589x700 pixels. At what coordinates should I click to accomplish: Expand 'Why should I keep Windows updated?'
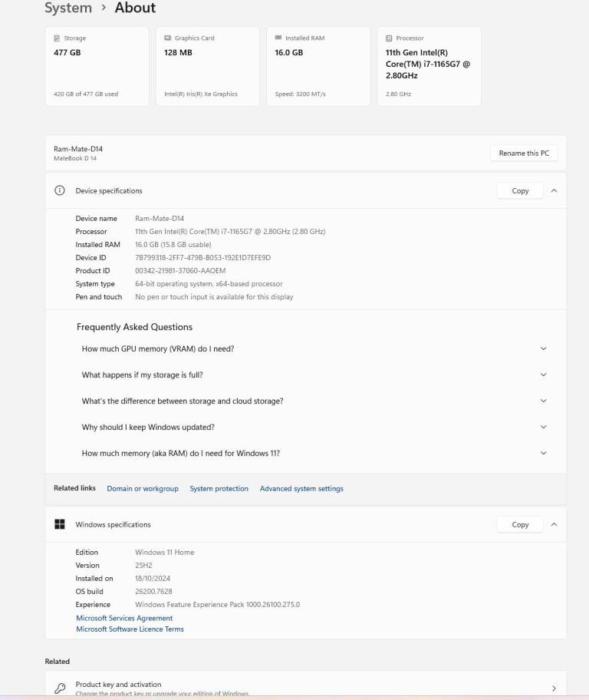click(543, 427)
